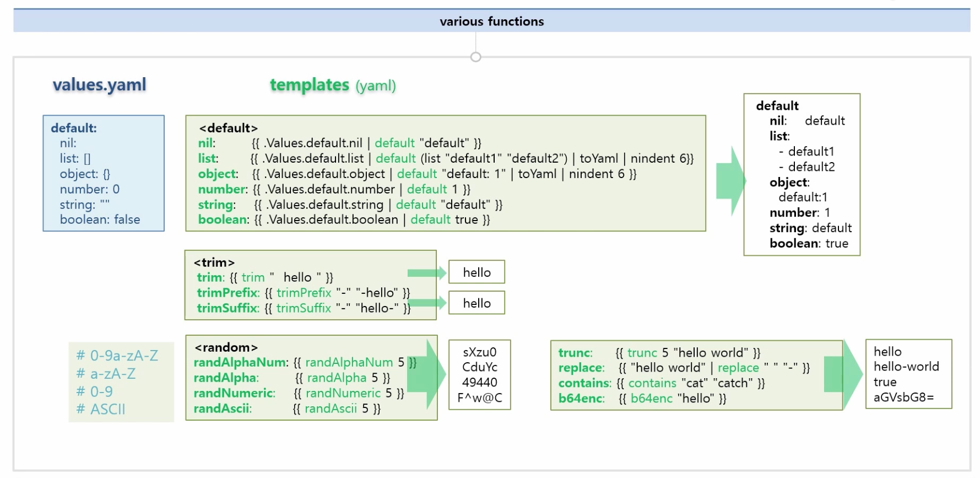Click the 'various functions' header bar
The height and width of the screenshot is (478, 980).
click(491, 21)
